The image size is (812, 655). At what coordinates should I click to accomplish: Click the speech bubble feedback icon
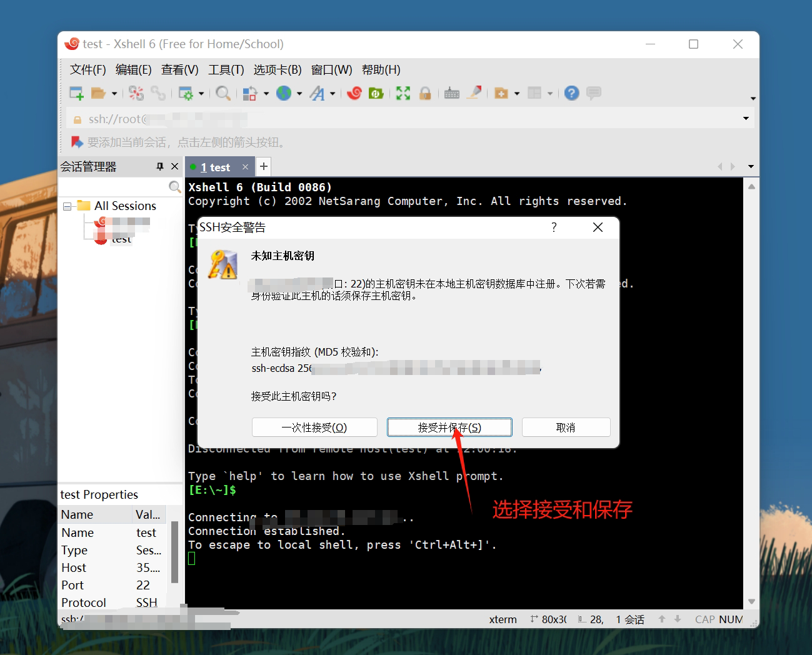tap(593, 93)
